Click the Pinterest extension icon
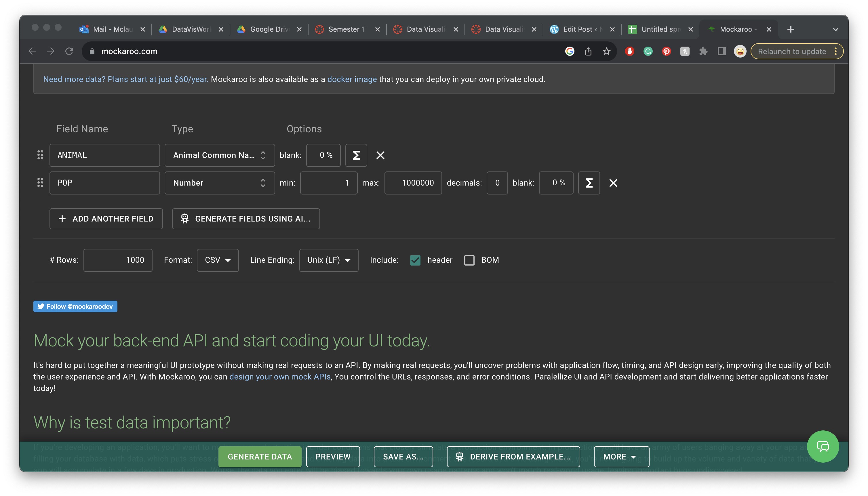868x496 pixels. tap(666, 51)
